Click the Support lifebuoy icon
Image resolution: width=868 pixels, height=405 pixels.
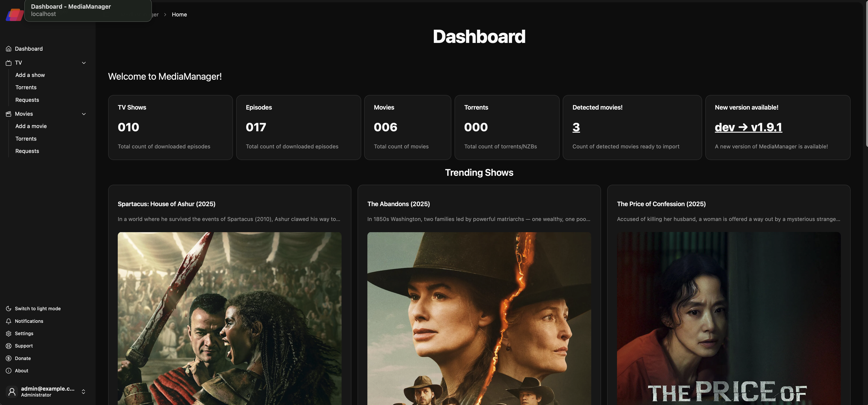pos(9,346)
